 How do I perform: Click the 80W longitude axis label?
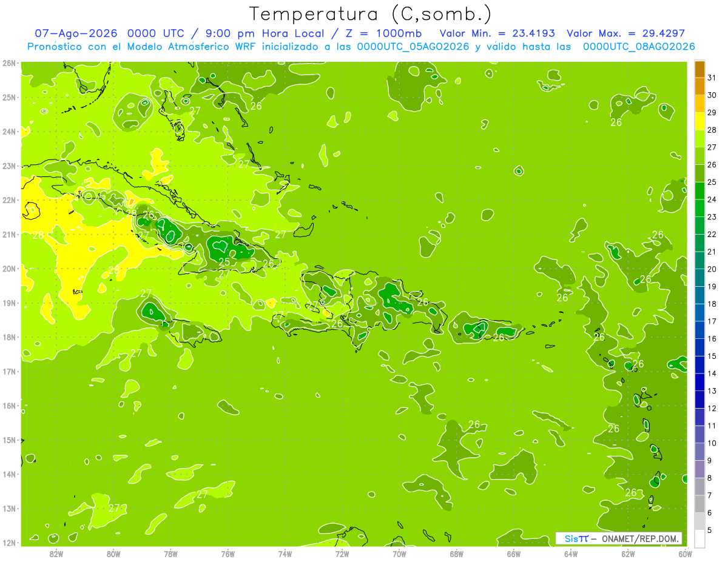[x=113, y=554]
